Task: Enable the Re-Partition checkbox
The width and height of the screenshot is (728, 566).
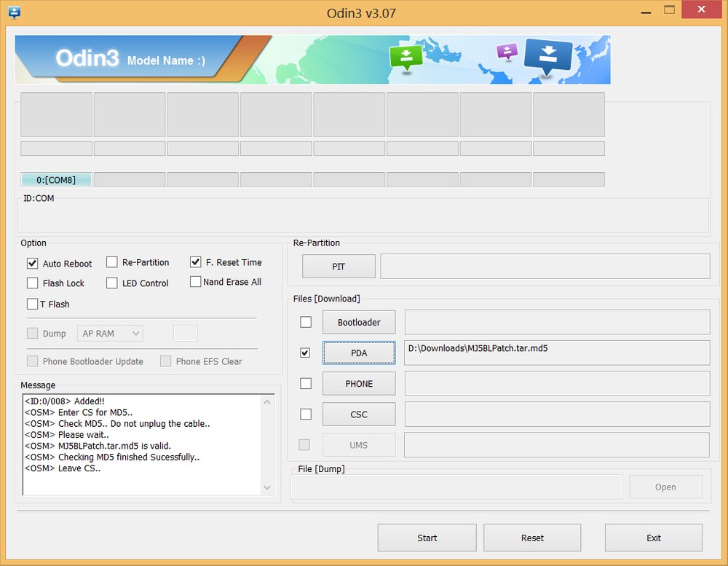Action: 112,262
